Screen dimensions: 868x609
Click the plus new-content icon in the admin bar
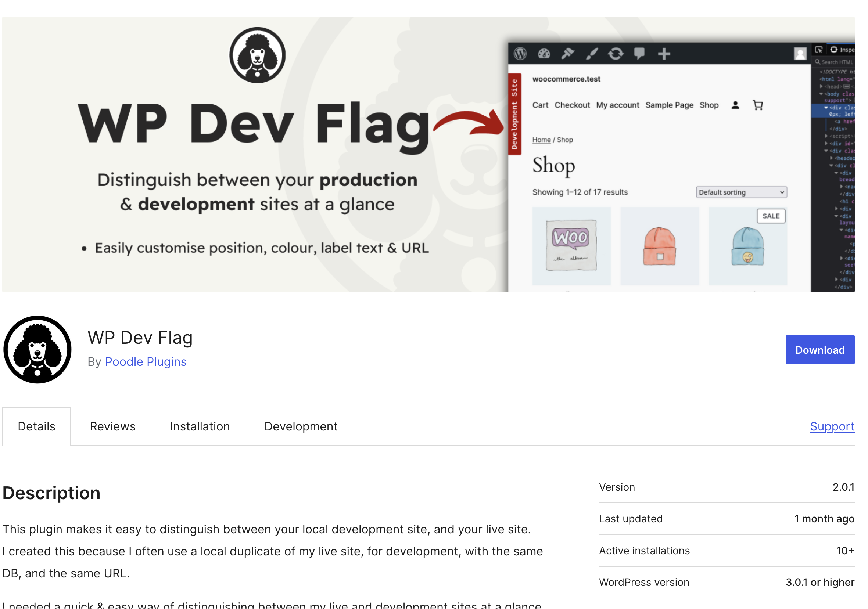click(x=664, y=54)
